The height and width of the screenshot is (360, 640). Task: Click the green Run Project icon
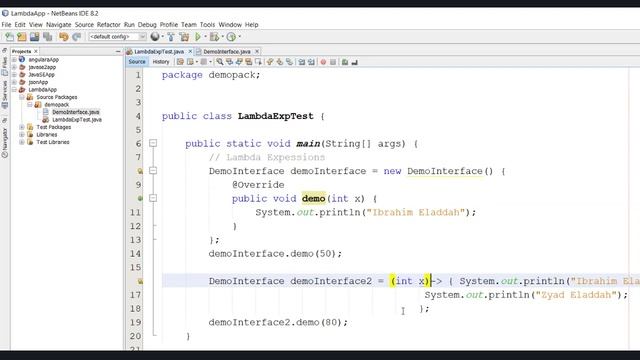(198, 37)
